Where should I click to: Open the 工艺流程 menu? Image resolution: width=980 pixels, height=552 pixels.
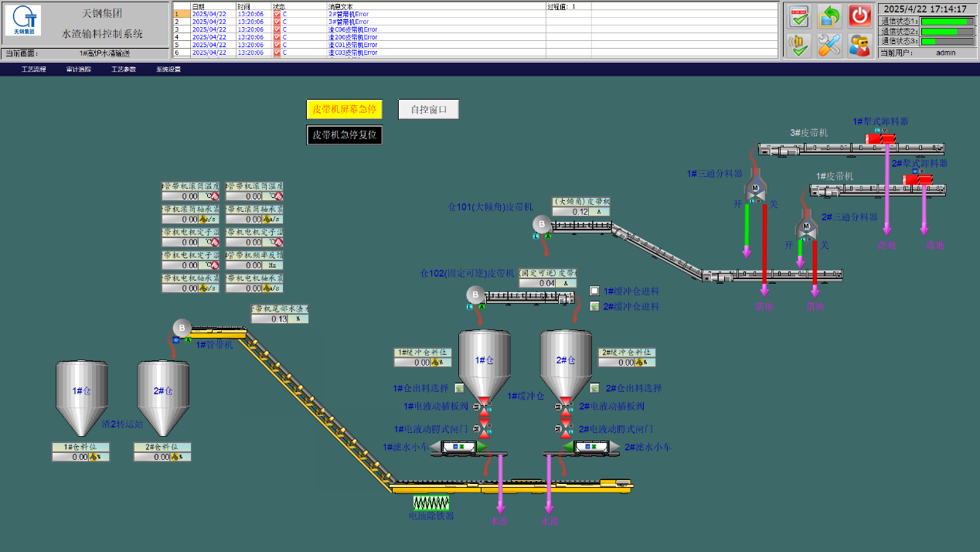coord(34,70)
